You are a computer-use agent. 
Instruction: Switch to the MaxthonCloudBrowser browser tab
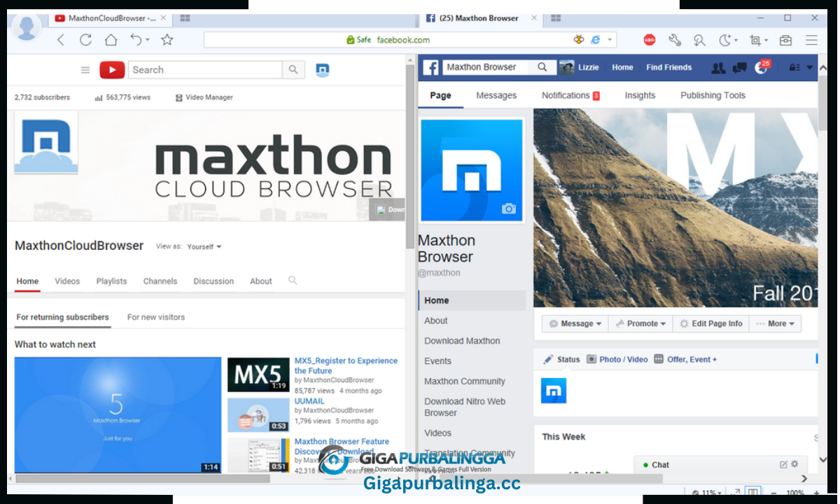coord(109,18)
